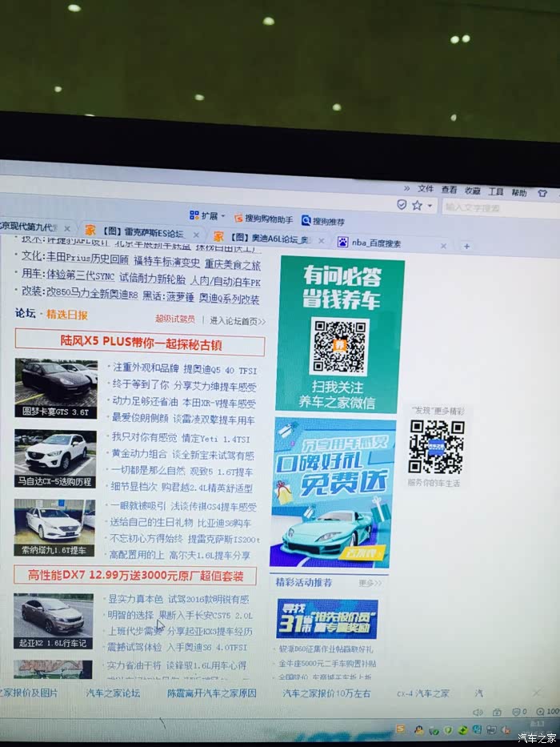The image size is (560, 747).
Task: Toggle browser sound with speaker icon
Action: point(478,713)
